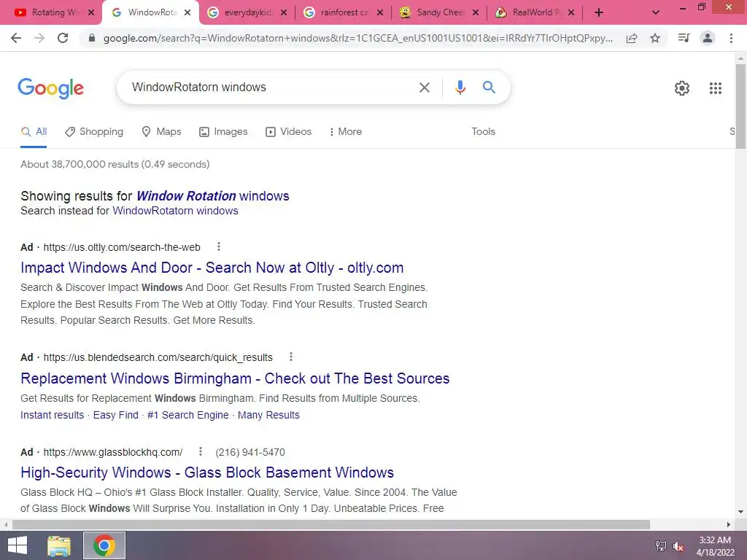Viewport: 747px width, 560px height.
Task: Click the browser address bar URL
Action: tap(357, 38)
